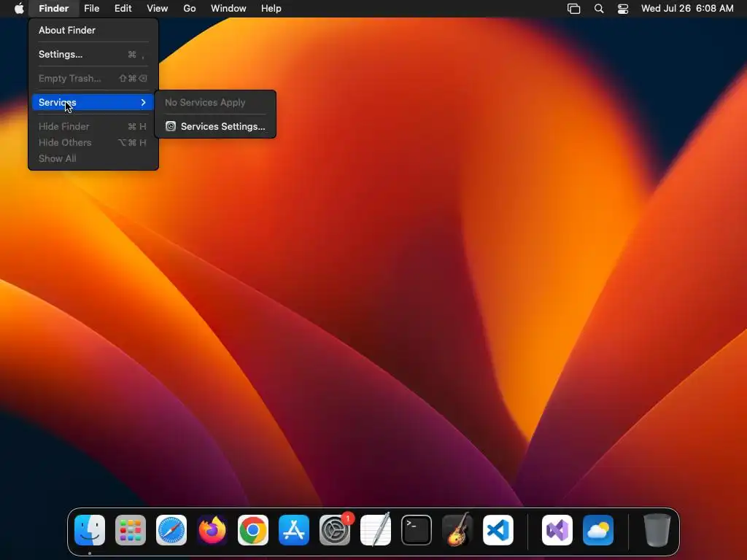Open the Go menu

pos(190,9)
